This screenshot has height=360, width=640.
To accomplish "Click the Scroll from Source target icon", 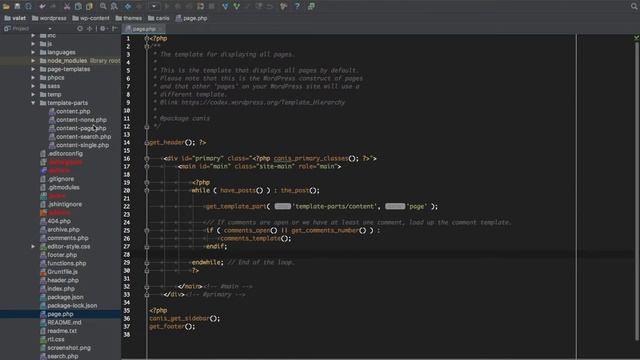I will point(80,29).
